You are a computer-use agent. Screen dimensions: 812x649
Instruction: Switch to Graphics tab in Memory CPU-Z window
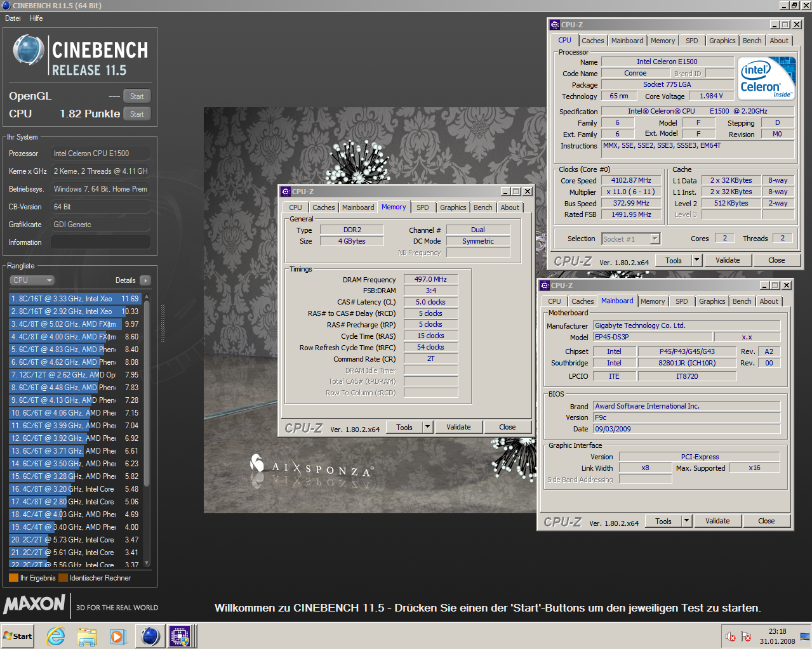pyautogui.click(x=453, y=207)
